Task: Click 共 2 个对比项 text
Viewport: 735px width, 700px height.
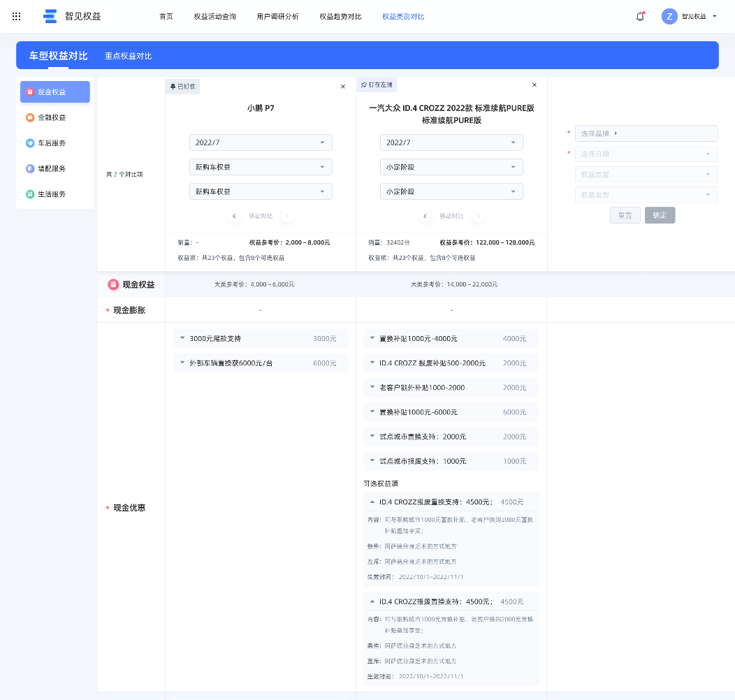Action: pyautogui.click(x=124, y=175)
